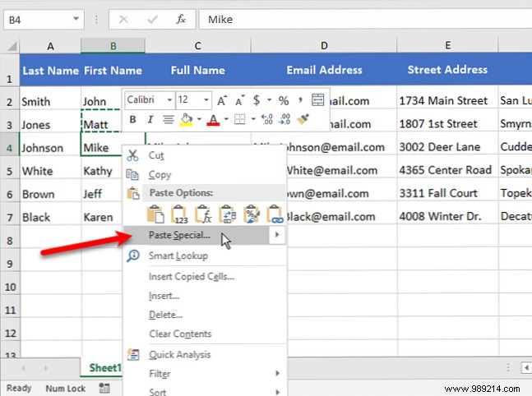Select column D header
Screen dimensions: 532x396
[x=324, y=45]
